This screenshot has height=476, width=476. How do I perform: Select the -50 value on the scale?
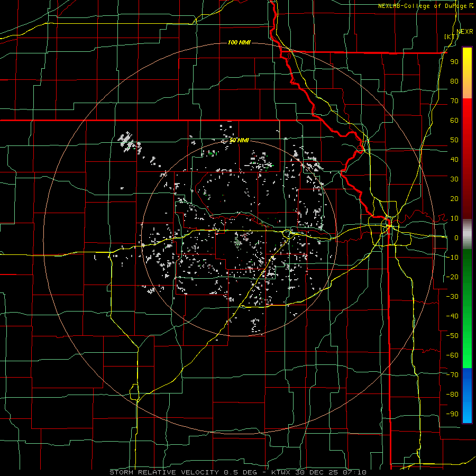click(452, 336)
